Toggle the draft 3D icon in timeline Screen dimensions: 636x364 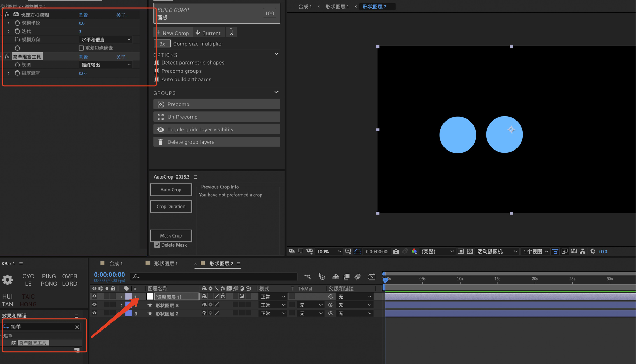click(321, 277)
